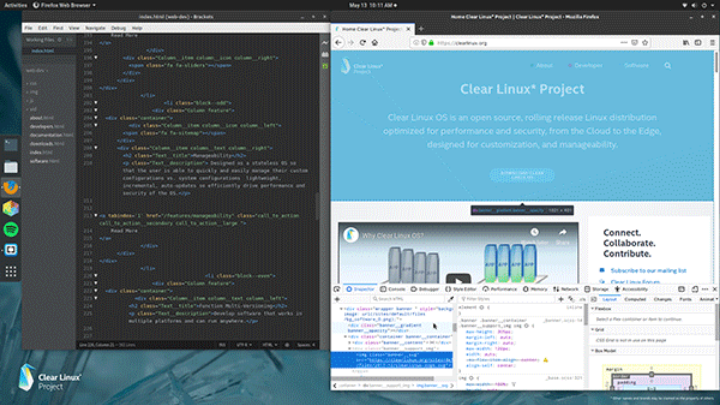
Task: Bookmark this page with the star icon
Action: pos(645,43)
